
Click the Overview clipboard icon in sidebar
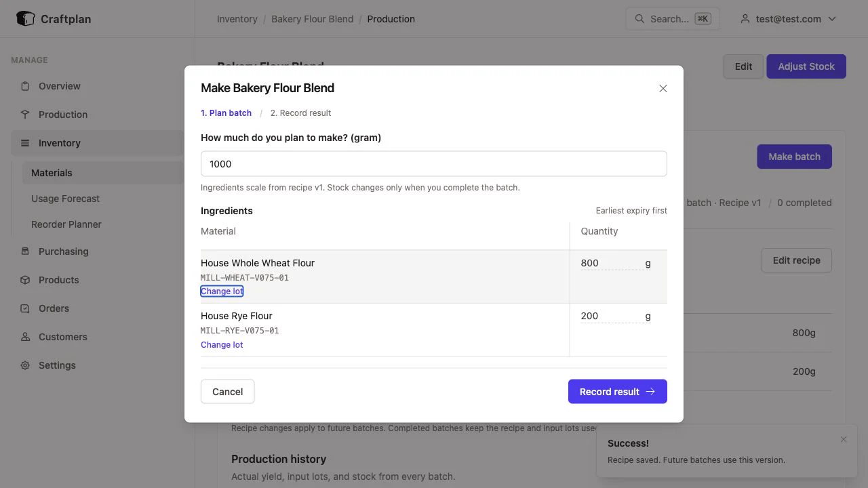25,86
